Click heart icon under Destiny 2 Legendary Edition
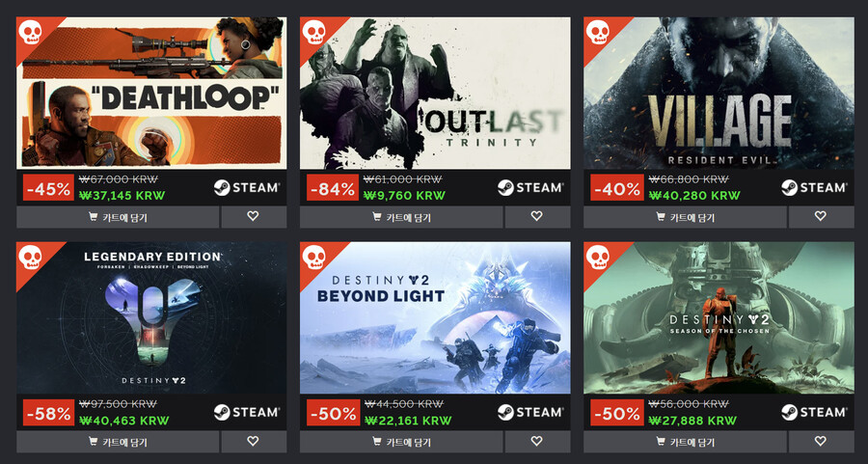Screen dimensions: 868x464 click(254, 442)
